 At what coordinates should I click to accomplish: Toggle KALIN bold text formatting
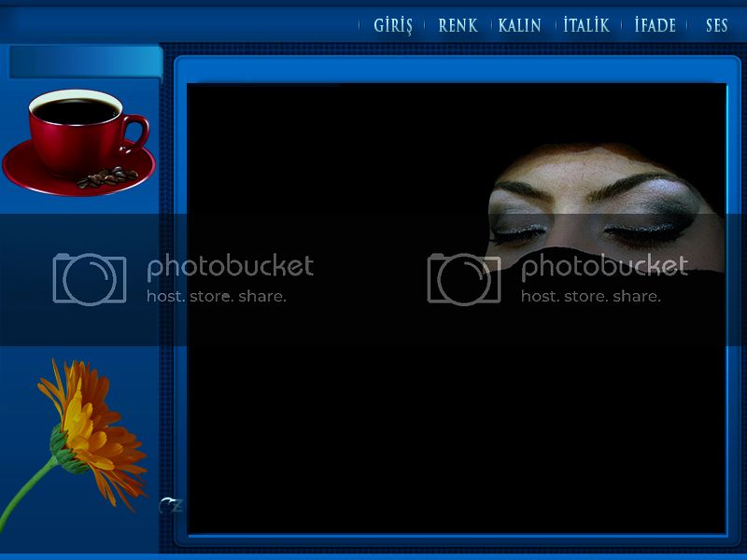click(x=520, y=25)
